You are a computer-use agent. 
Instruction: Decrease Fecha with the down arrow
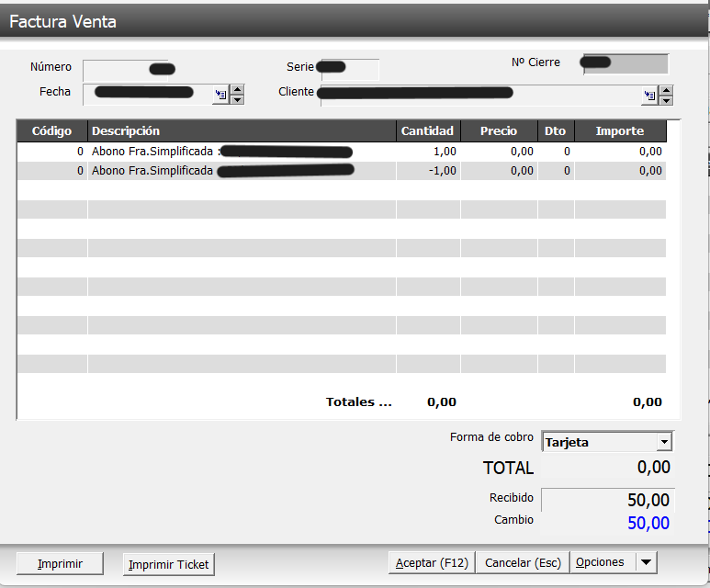pyautogui.click(x=237, y=99)
